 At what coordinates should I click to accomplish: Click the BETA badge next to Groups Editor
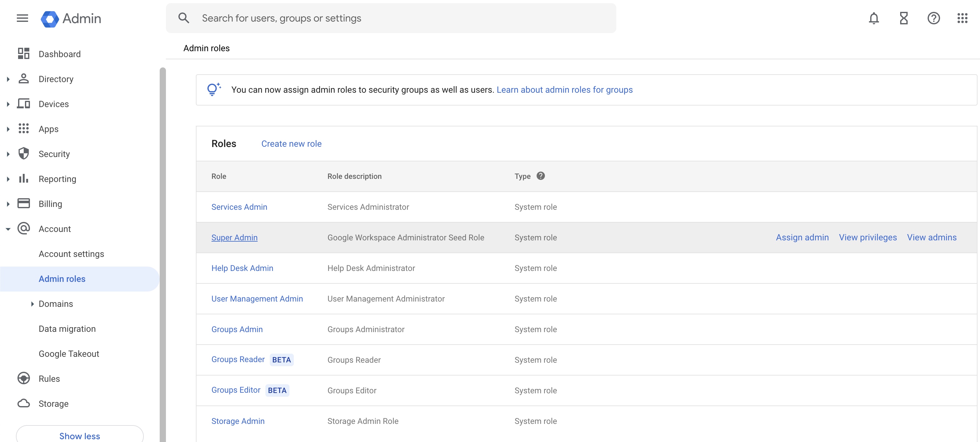277,390
